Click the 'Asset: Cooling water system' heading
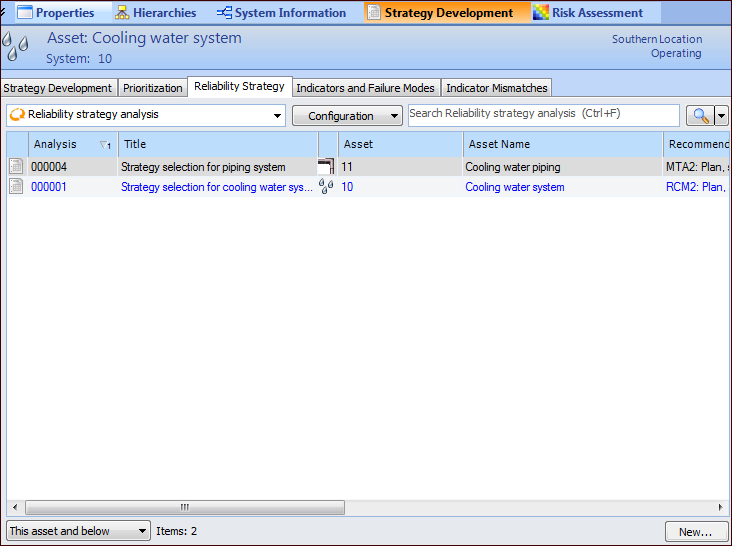The width and height of the screenshot is (732, 546). [x=144, y=38]
